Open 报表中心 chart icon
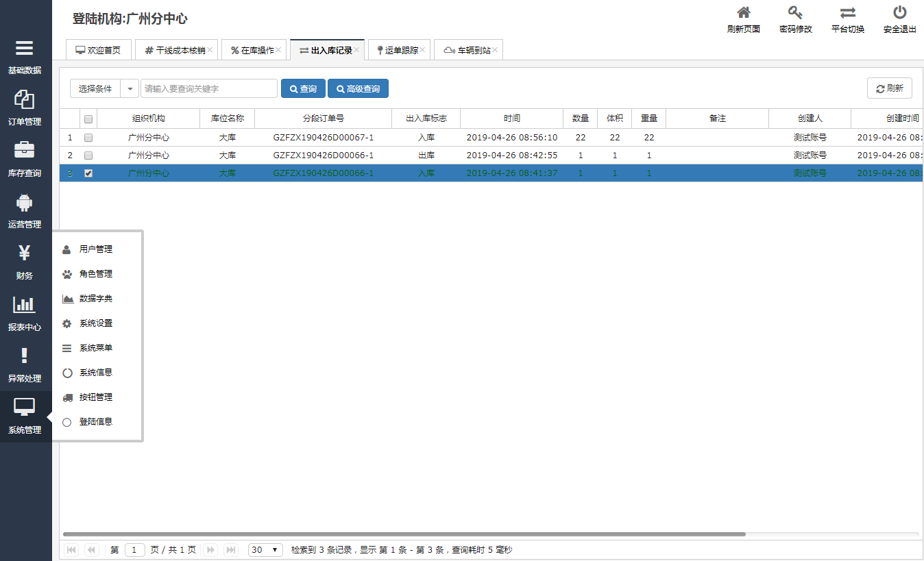The width and height of the screenshot is (924, 561). tap(25, 305)
